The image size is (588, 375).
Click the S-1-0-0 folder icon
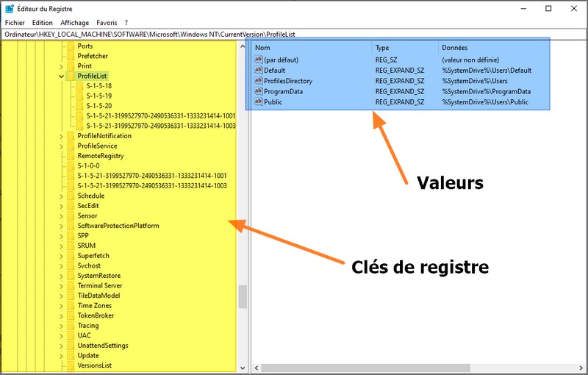click(x=71, y=165)
